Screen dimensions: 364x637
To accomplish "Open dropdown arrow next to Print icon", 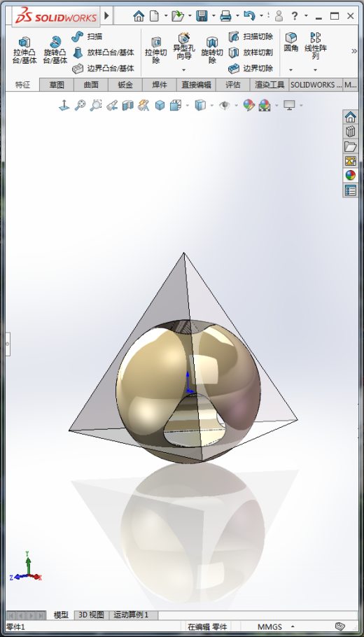I will [x=237, y=16].
